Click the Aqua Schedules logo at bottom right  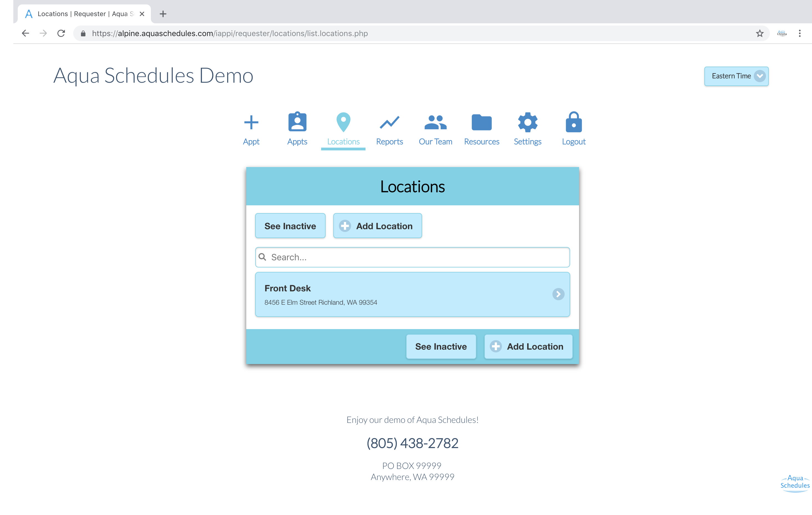pyautogui.click(x=795, y=483)
